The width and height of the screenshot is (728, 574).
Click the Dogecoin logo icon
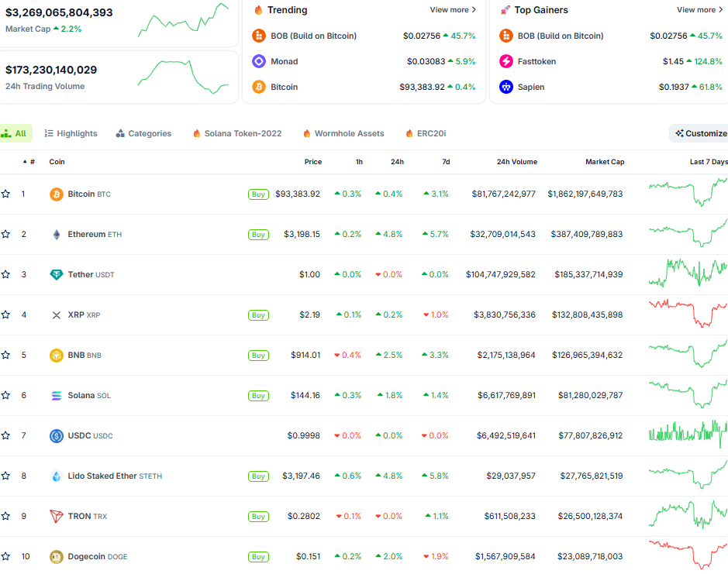click(x=56, y=557)
